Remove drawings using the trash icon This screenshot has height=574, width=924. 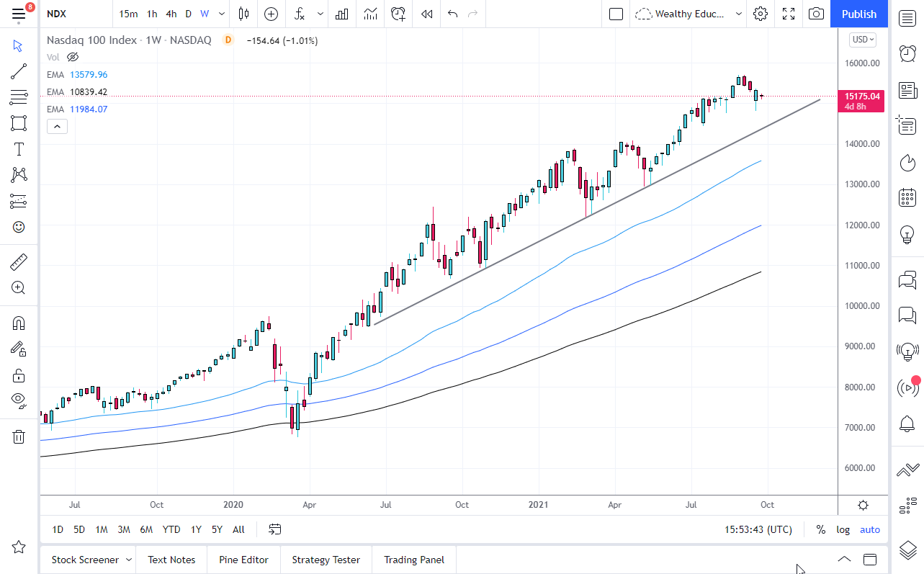coord(19,436)
